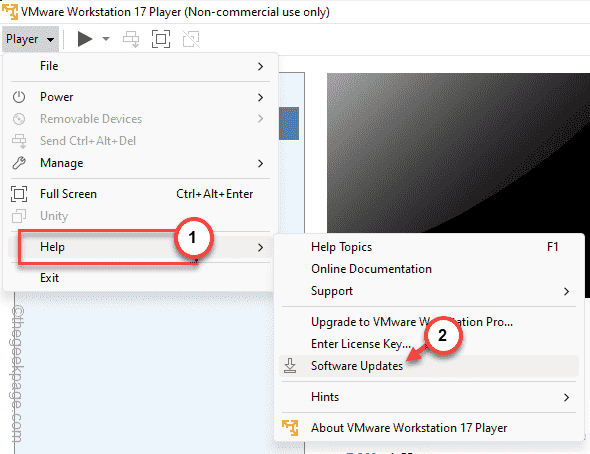Choose Exit from Player menu
This screenshot has width=590, height=454.
(x=140, y=278)
